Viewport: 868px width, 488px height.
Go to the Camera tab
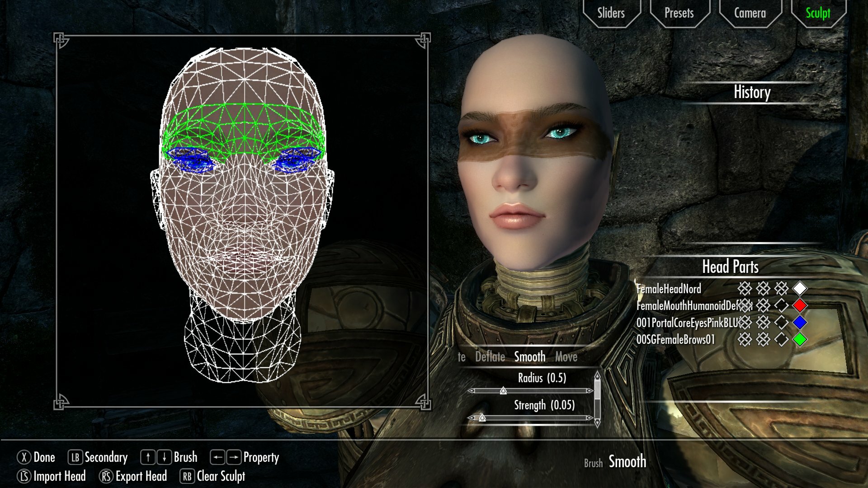pos(750,13)
